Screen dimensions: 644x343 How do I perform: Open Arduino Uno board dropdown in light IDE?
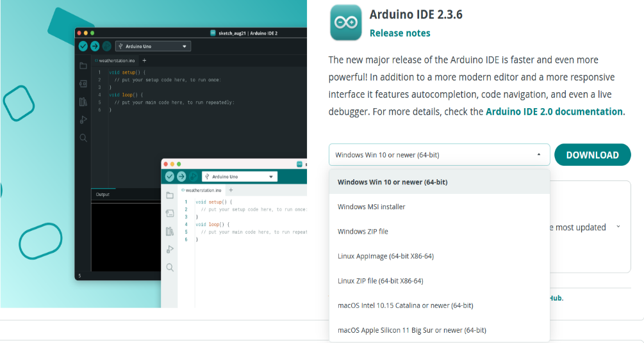[x=240, y=177]
